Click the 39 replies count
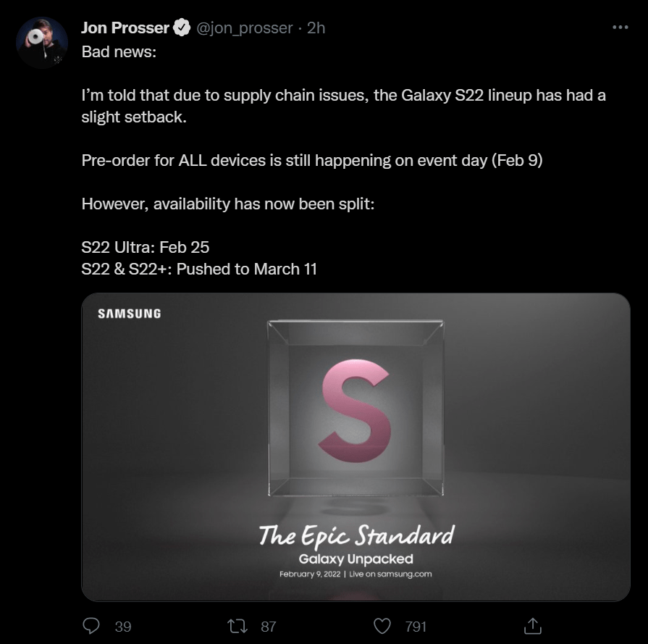648x644 pixels. [x=123, y=627]
